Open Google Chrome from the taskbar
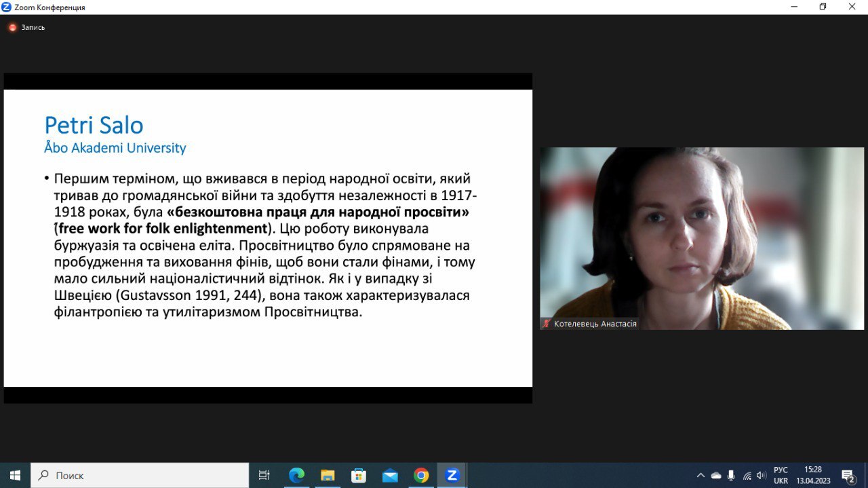This screenshot has height=488, width=868. (x=421, y=475)
